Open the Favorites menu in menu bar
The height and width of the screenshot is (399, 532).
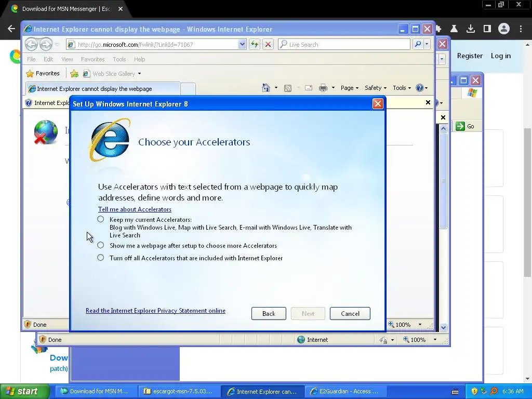92,59
